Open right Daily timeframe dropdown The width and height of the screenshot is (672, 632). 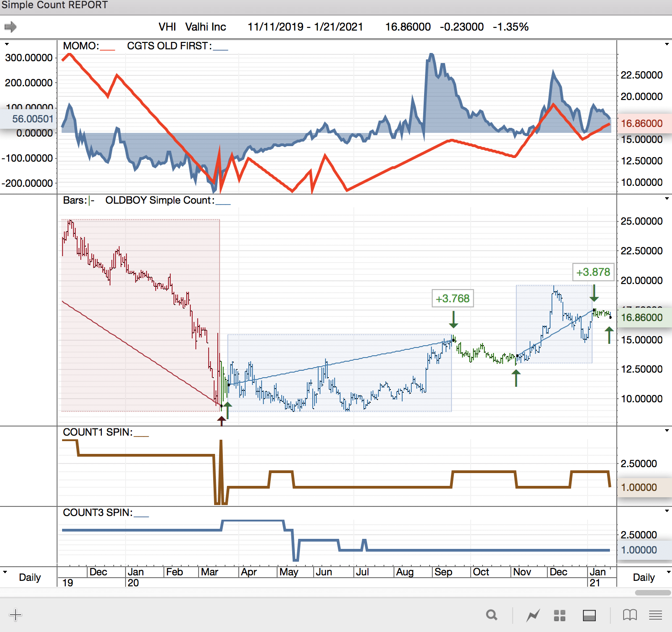[x=668, y=572]
